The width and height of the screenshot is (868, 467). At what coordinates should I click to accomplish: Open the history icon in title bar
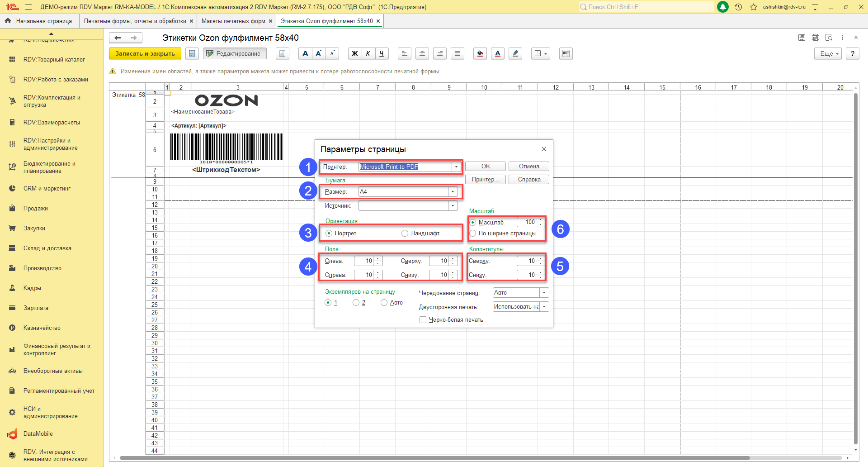tap(739, 7)
